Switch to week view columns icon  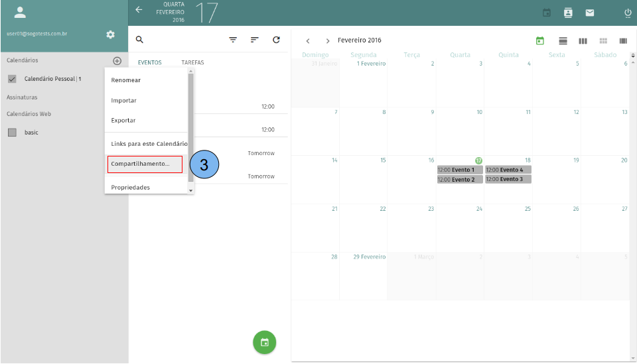click(583, 41)
